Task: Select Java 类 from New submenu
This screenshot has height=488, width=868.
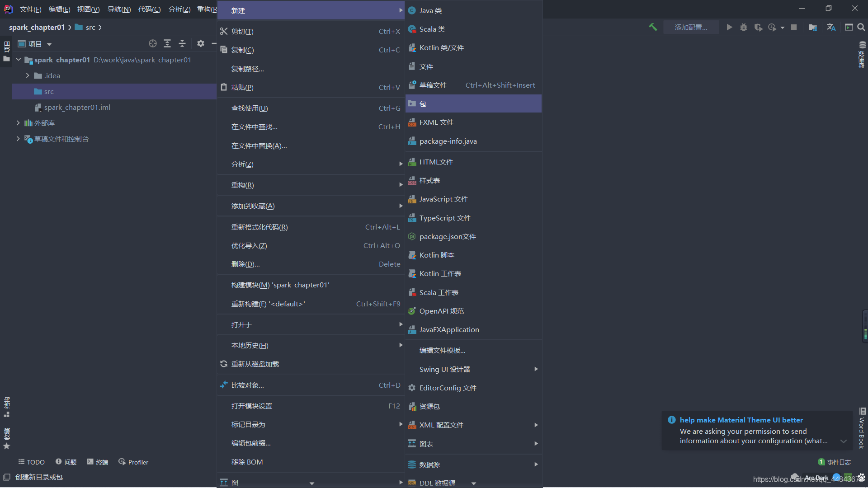Action: [x=473, y=10]
